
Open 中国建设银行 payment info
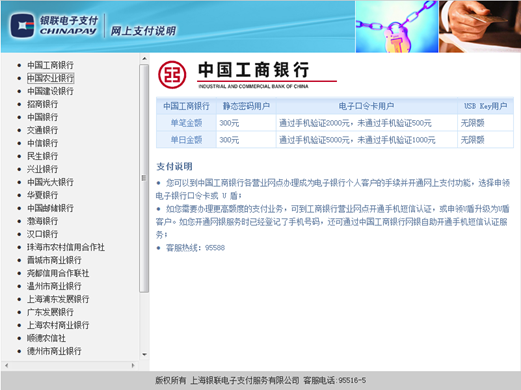coord(50,91)
